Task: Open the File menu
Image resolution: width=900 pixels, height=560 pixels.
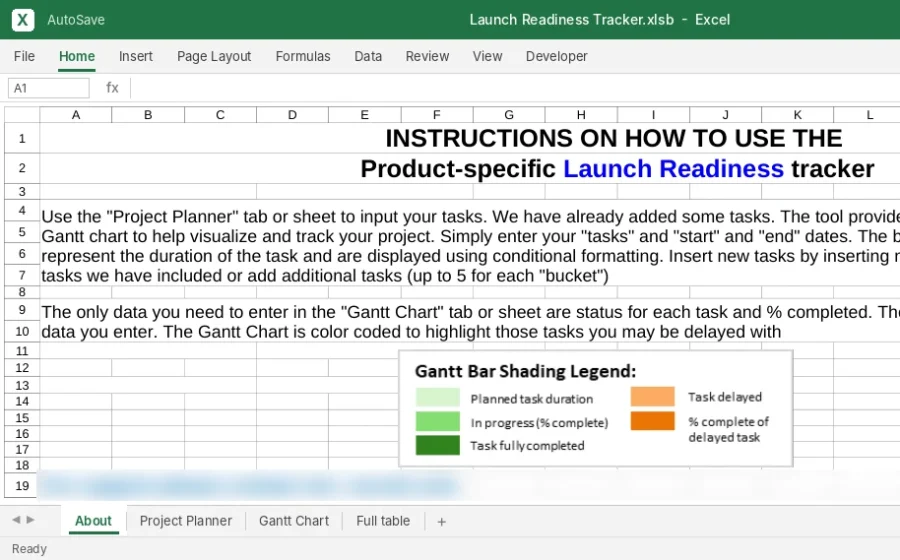Action: tap(24, 56)
